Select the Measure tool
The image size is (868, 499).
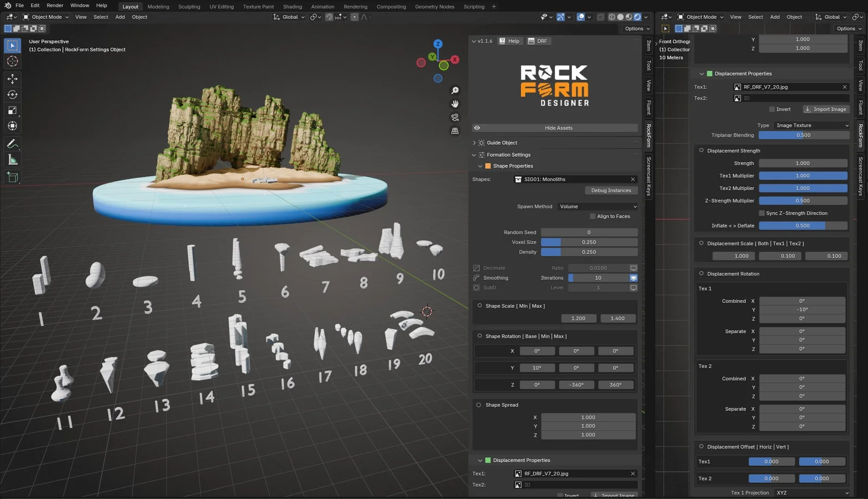point(12,159)
